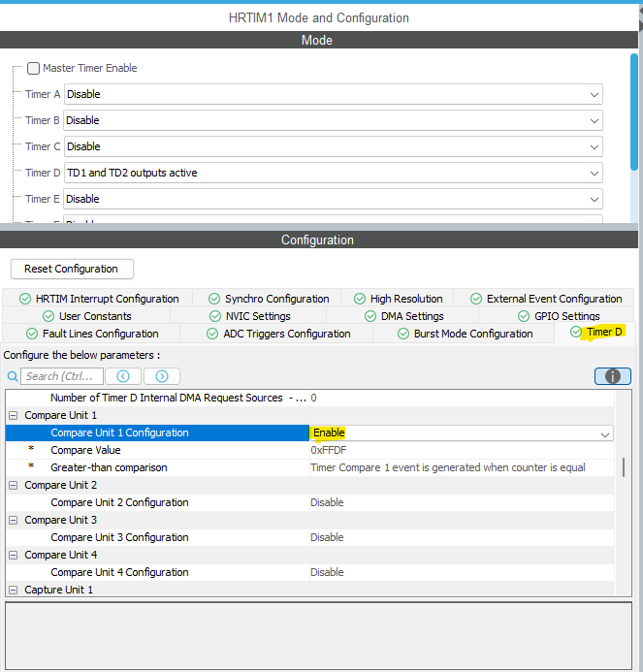Image resolution: width=643 pixels, height=672 pixels.
Task: Open the Timer A mode dropdown
Action: (334, 94)
